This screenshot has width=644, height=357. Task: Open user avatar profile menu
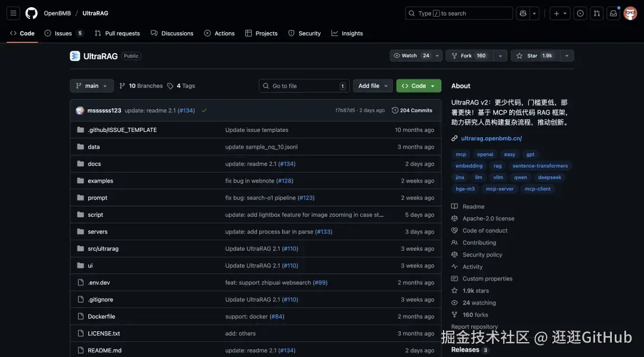(x=630, y=13)
